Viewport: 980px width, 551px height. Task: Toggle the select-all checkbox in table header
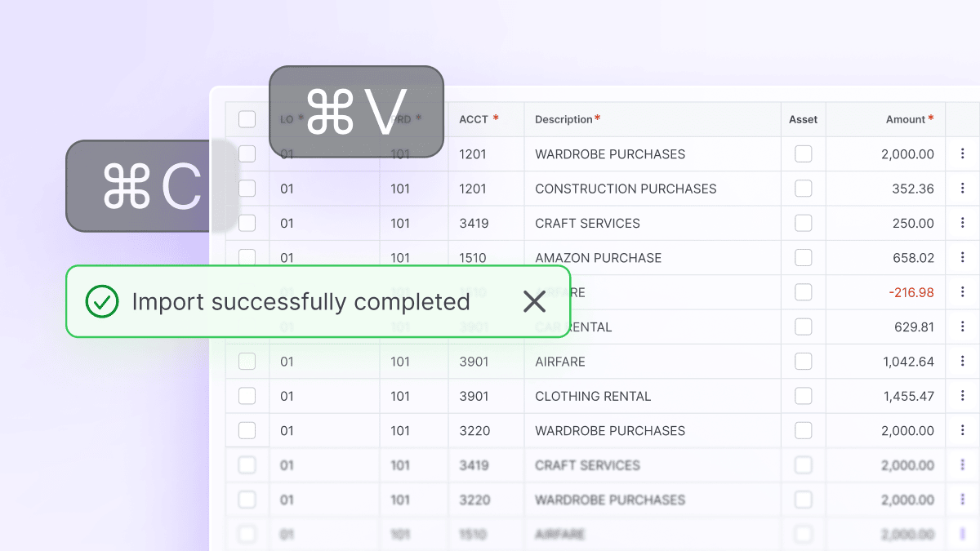click(247, 119)
